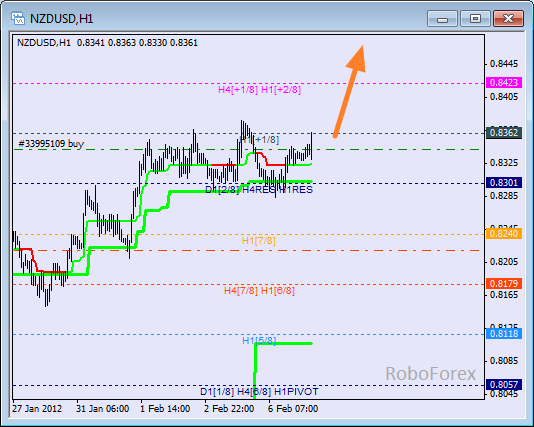Select the red 0.8179 price label

tap(504, 283)
